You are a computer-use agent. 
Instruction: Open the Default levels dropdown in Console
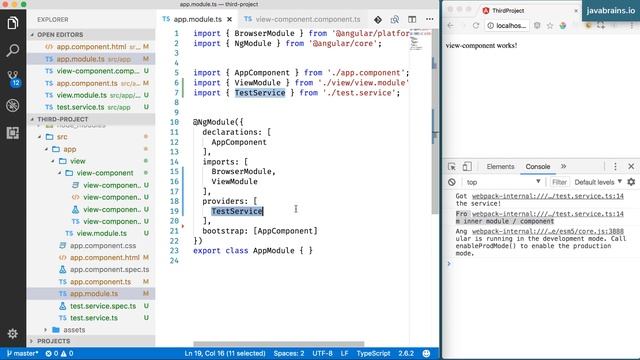coord(598,182)
